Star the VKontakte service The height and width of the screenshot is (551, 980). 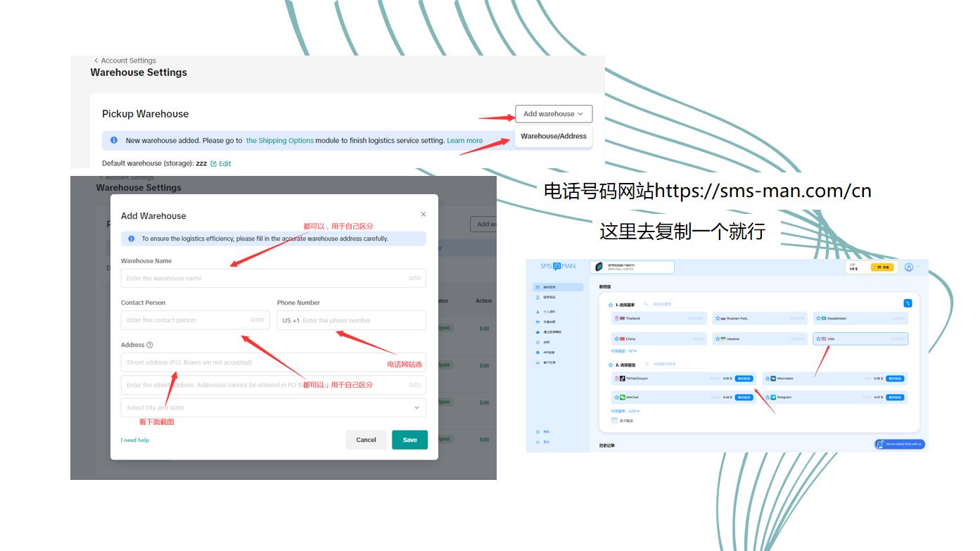click(x=768, y=379)
